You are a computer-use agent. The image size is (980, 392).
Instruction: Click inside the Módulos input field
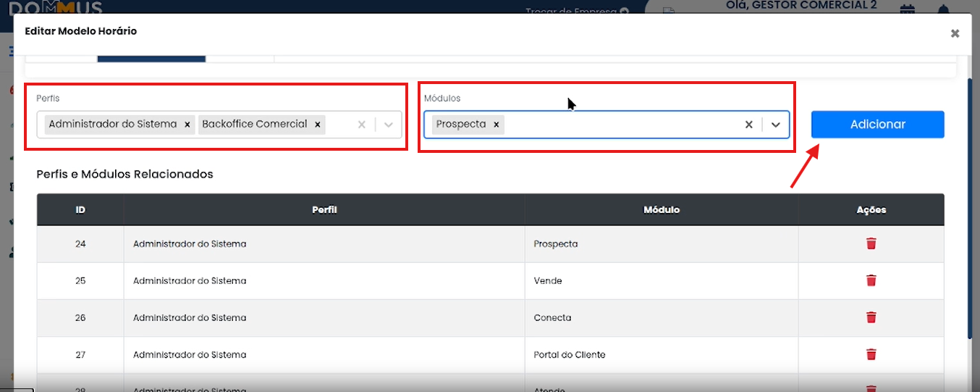point(622,125)
